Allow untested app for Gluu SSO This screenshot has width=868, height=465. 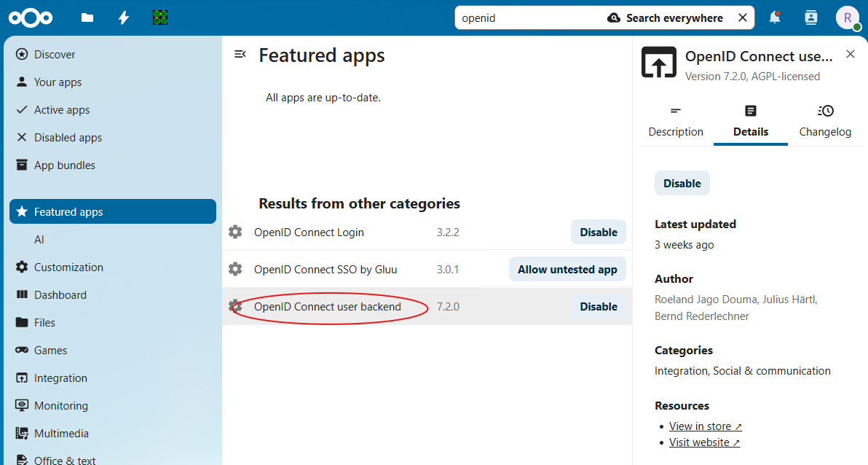point(567,270)
